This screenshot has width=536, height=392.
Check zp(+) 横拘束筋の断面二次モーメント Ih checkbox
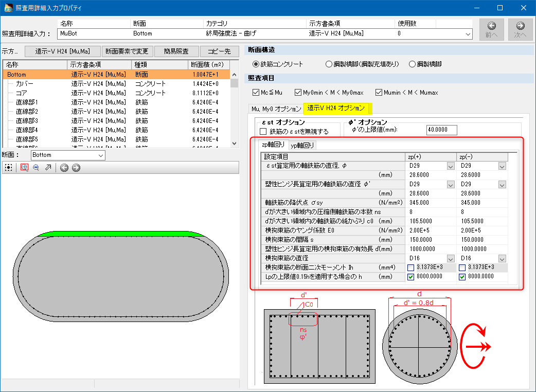click(411, 268)
